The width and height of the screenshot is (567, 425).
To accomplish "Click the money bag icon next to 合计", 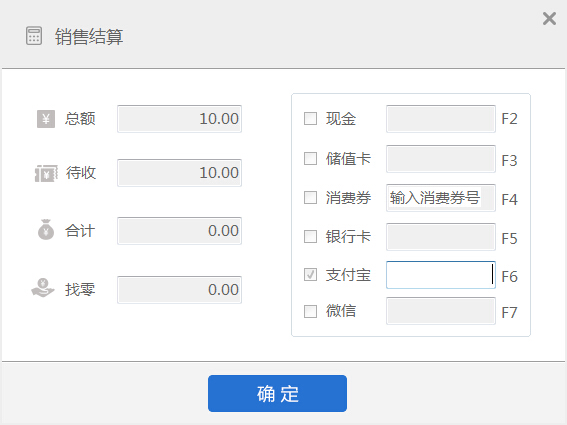I will coord(46,230).
